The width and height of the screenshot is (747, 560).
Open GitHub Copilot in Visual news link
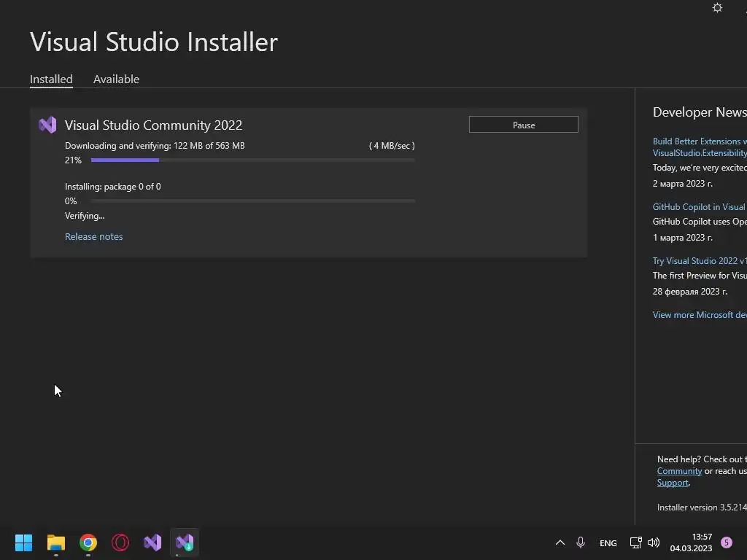coord(700,206)
